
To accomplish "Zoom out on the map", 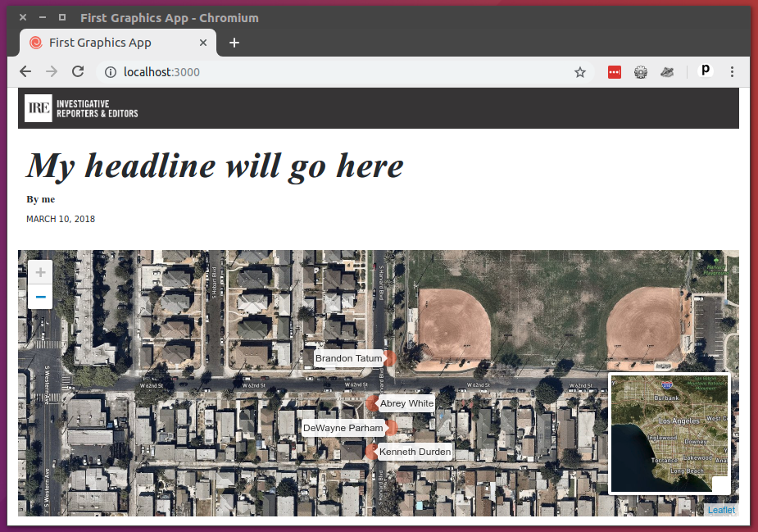I will pyautogui.click(x=40, y=296).
